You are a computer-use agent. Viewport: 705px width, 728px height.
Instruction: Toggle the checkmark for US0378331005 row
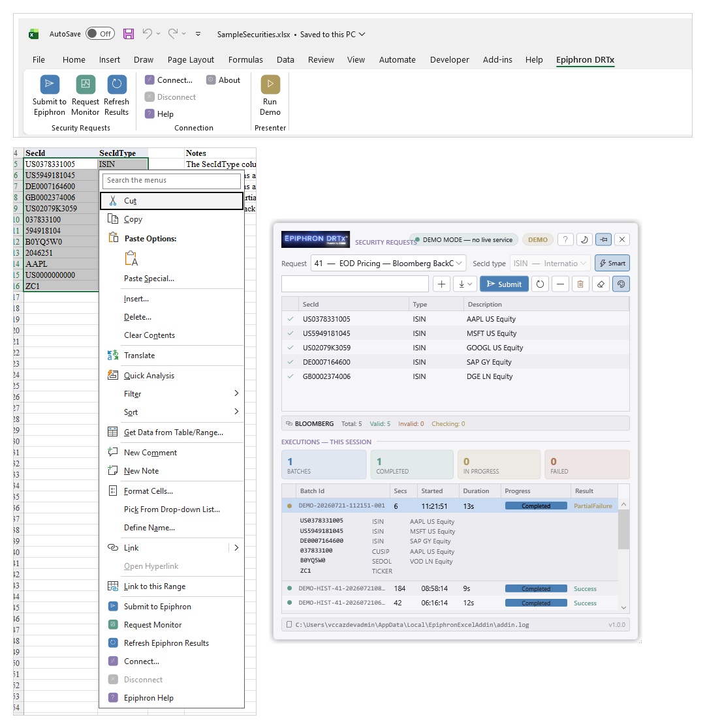[x=290, y=319]
